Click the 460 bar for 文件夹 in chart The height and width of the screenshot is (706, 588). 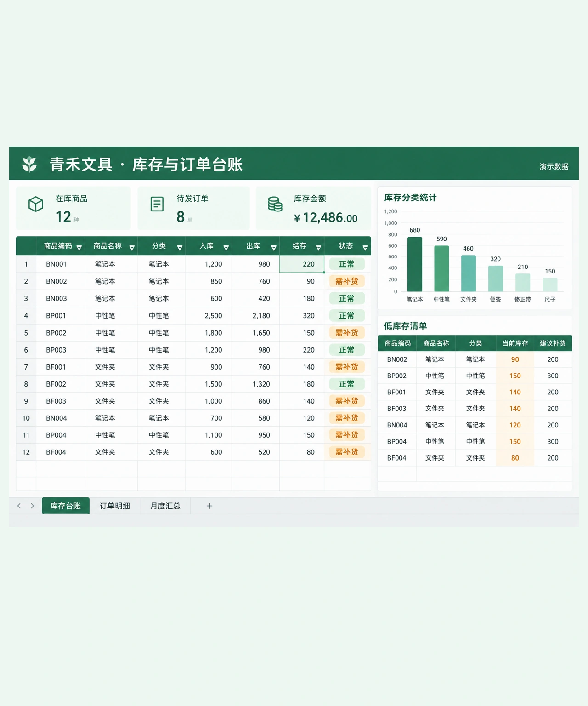tap(469, 273)
